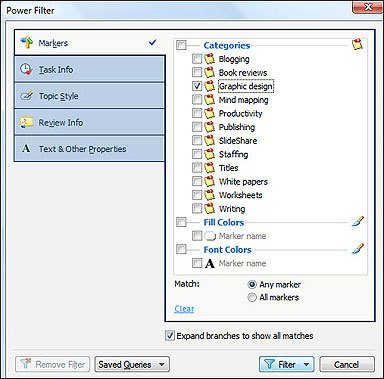Click the Task Info clock icon
The height and width of the screenshot is (379, 384).
click(26, 69)
